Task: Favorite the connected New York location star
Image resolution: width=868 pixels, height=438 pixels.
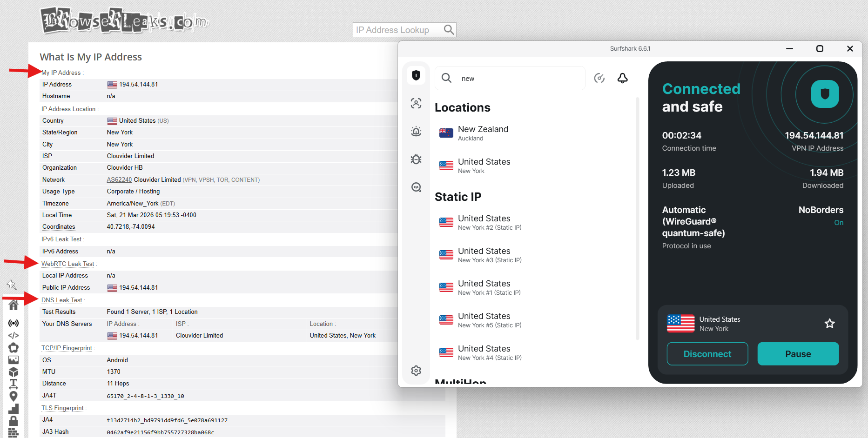Action: click(x=830, y=324)
